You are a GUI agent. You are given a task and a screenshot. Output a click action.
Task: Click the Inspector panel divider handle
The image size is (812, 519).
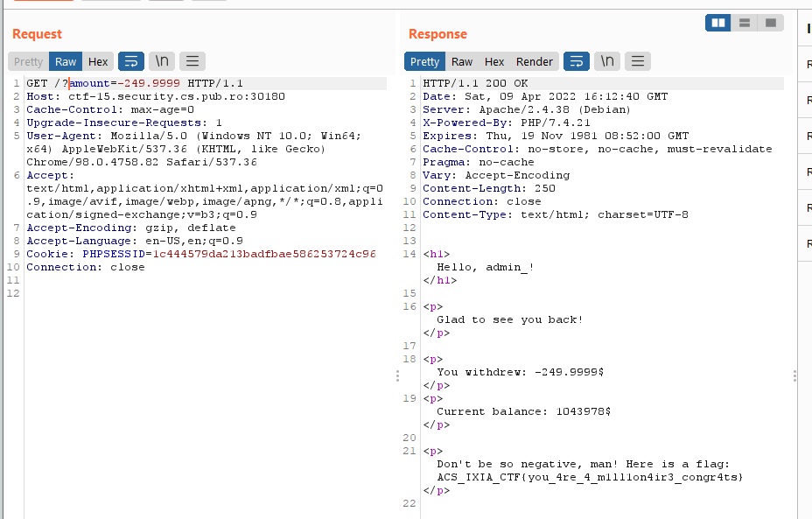tap(794, 375)
